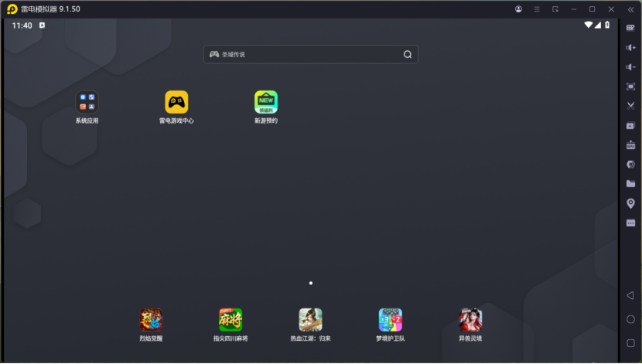Click the 圣域传说 search field

pyautogui.click(x=309, y=54)
